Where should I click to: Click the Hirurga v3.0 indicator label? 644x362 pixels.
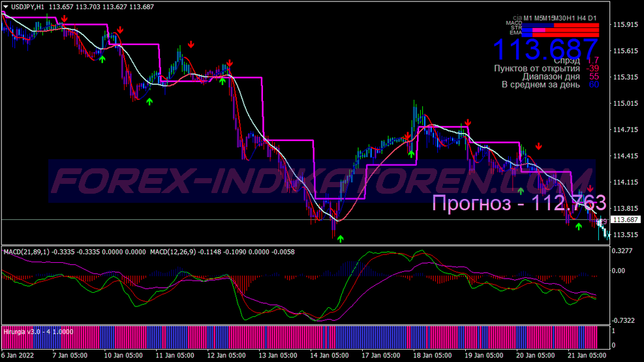[x=24, y=331]
